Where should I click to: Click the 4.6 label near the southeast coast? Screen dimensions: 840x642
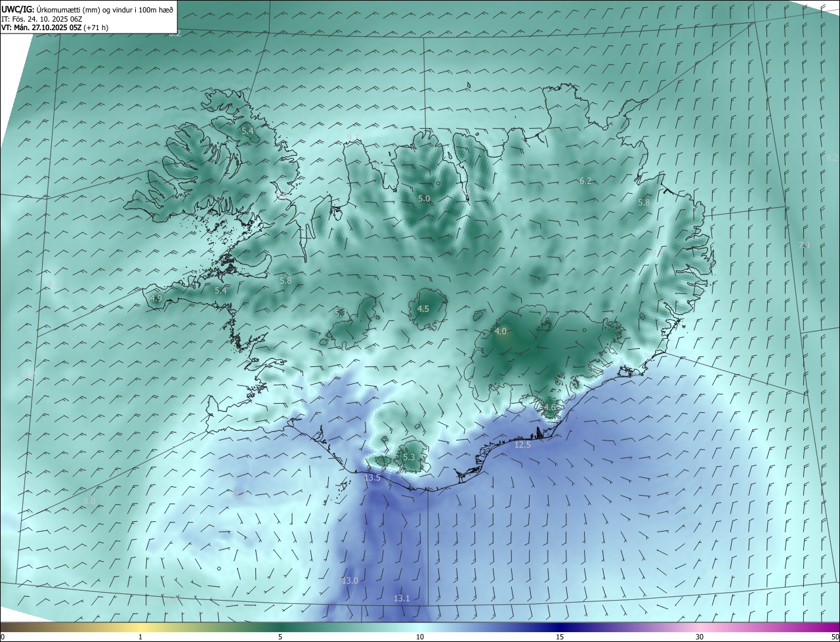tap(549, 408)
